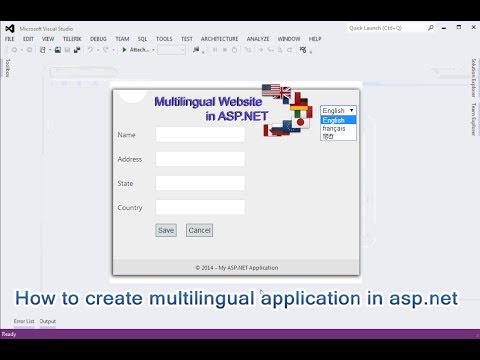This screenshot has width=480, height=360.
Task: Click the Multilingual Website in ASP.NET heading
Action: click(211, 109)
